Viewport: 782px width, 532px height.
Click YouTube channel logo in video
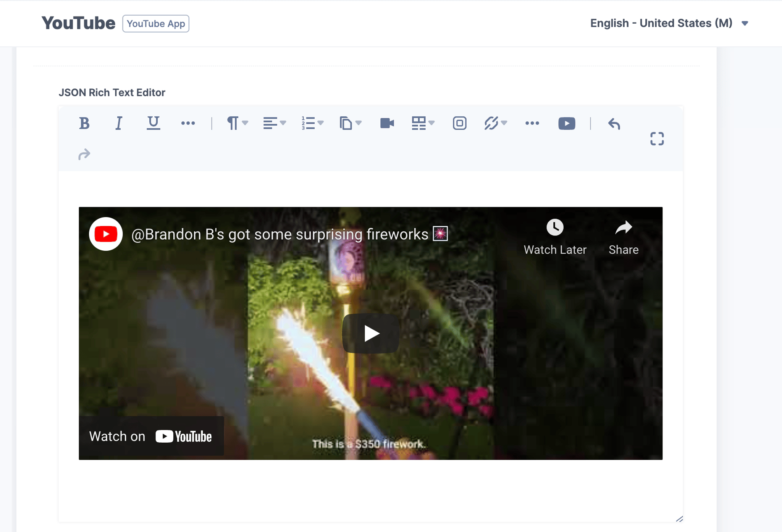[x=106, y=234]
